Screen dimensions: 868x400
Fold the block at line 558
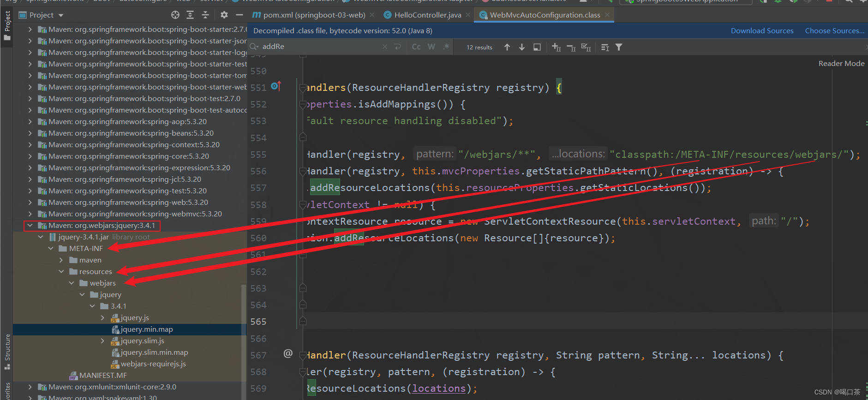(x=303, y=204)
